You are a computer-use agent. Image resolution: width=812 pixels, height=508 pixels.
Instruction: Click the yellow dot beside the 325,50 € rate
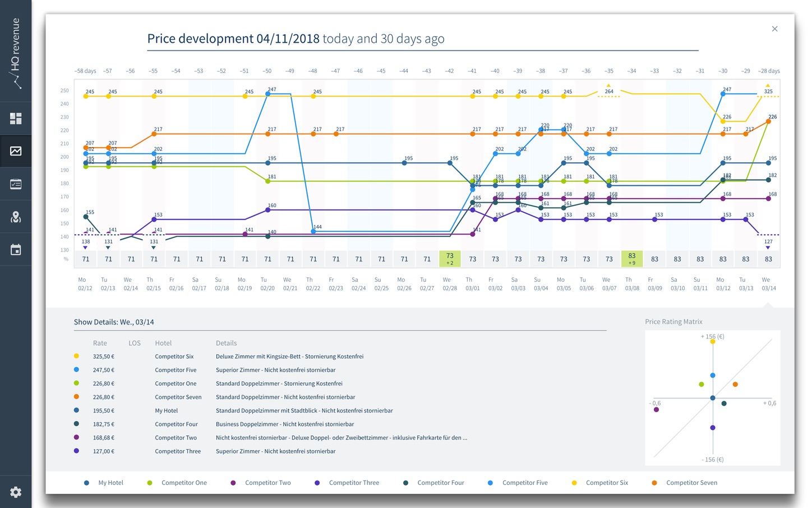pos(76,356)
